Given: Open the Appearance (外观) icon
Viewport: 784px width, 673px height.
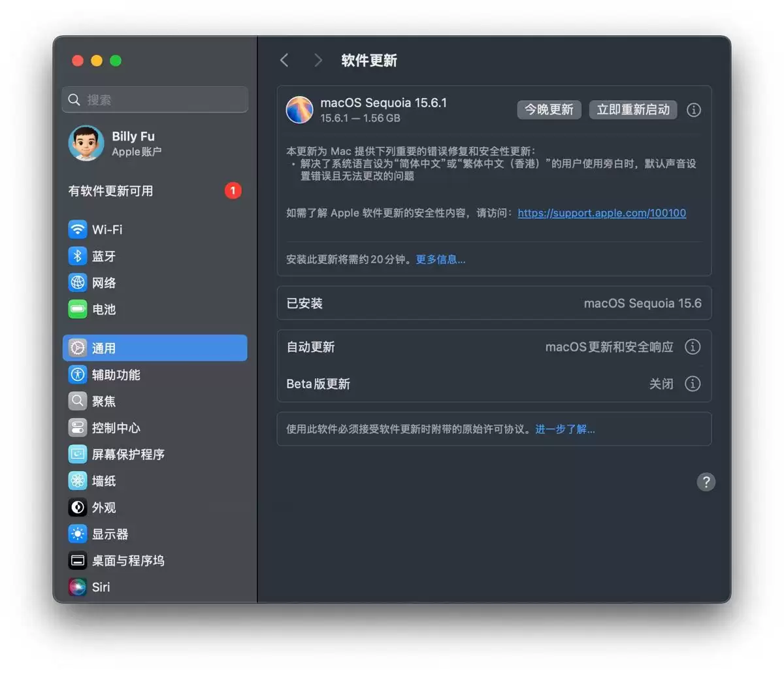Looking at the screenshot, I should pyautogui.click(x=78, y=507).
